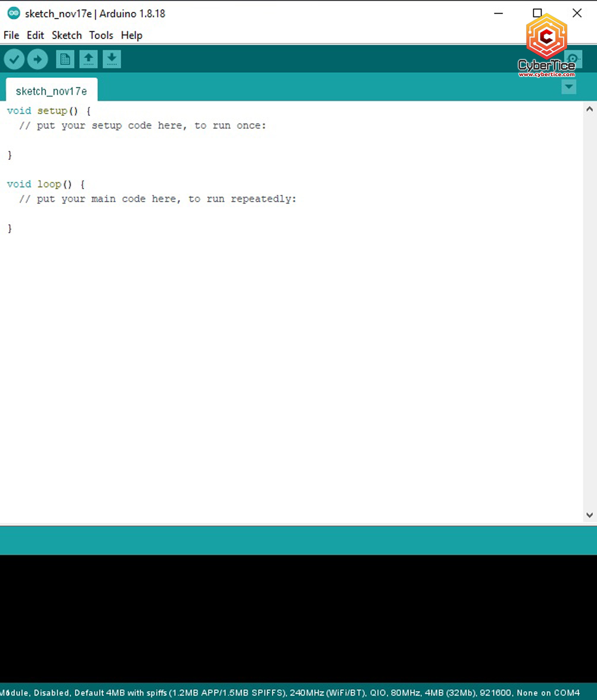Maximize the Arduino window
The image size is (597, 700).
(537, 13)
